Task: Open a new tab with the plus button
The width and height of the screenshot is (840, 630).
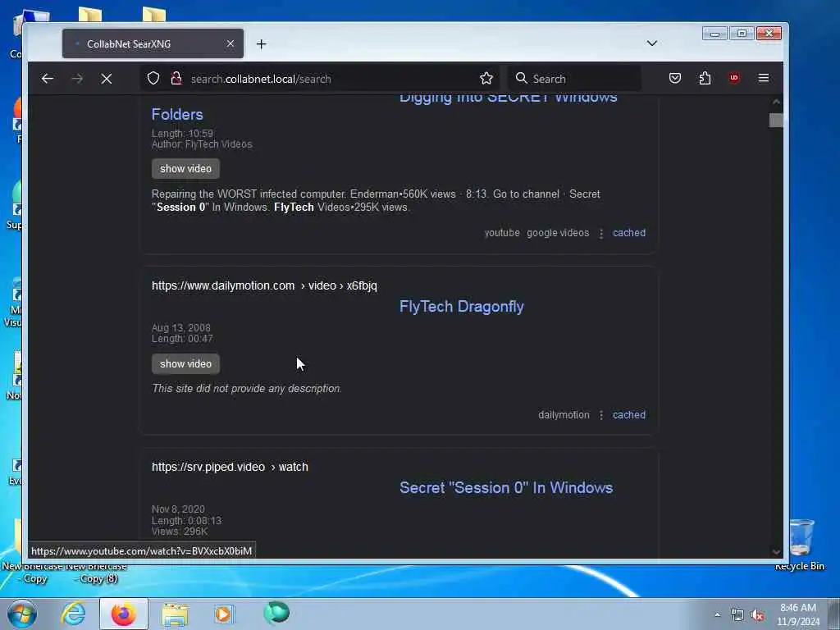Action: (x=261, y=44)
